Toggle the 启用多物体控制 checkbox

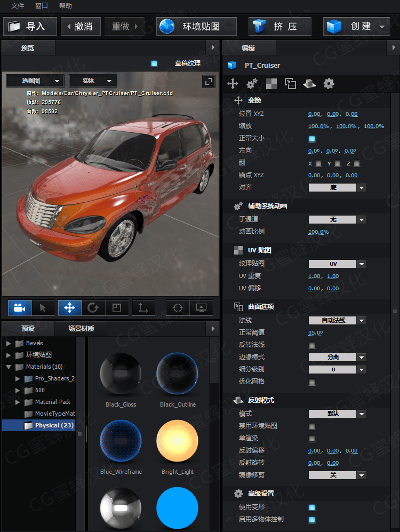(x=312, y=519)
